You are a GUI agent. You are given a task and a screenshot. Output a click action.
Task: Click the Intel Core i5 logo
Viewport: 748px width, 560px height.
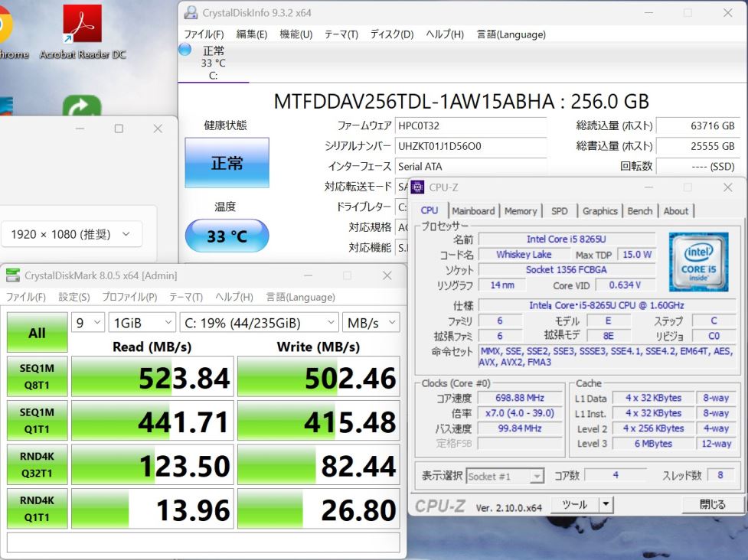[x=698, y=262]
